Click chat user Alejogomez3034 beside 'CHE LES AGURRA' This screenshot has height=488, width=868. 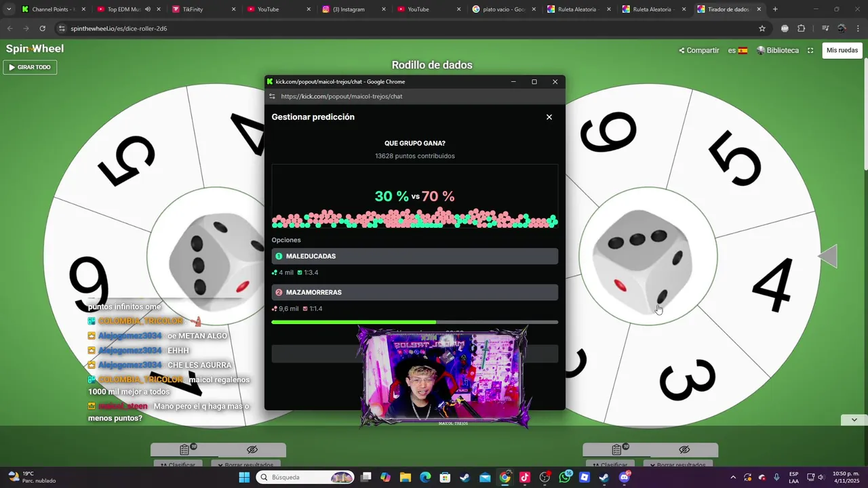130,365
